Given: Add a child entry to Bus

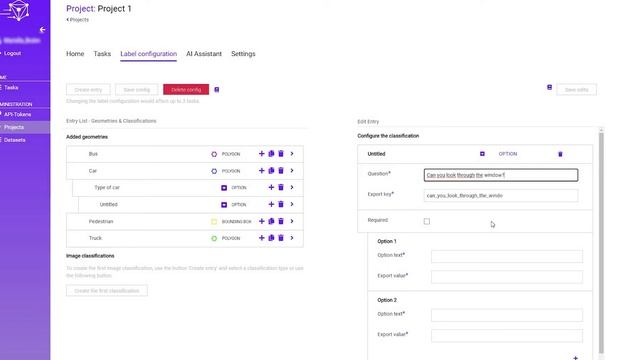Looking at the screenshot, I should point(262,154).
